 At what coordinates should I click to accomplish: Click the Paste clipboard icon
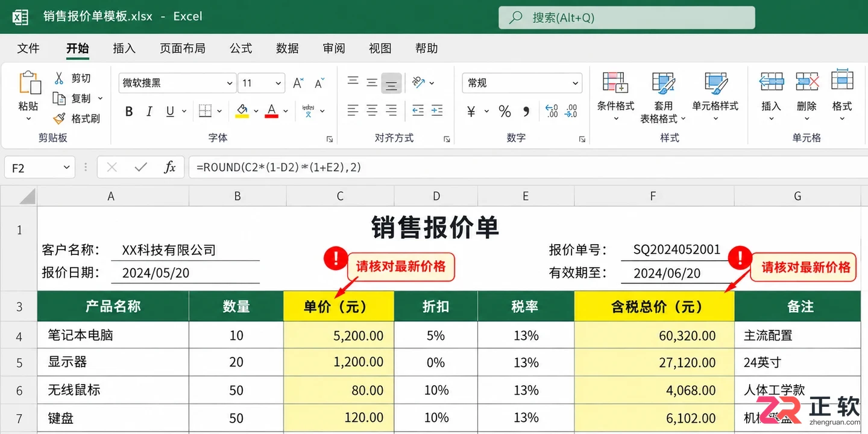29,83
